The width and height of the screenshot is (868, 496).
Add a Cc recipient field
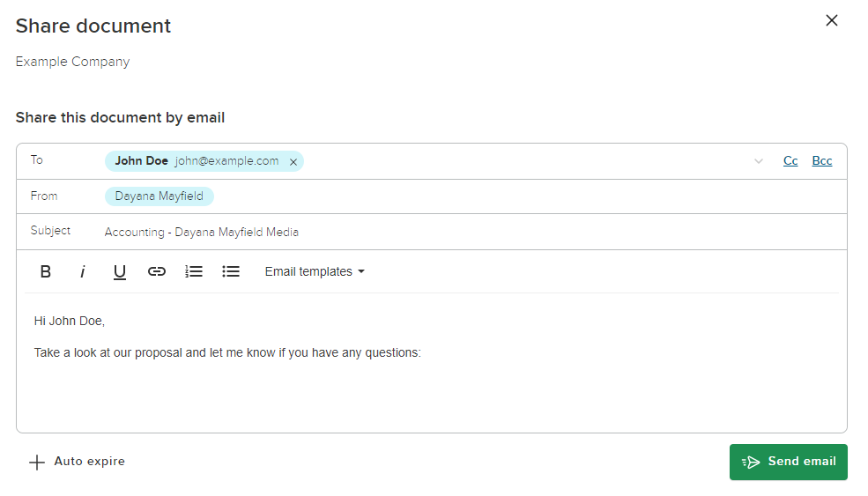[790, 161]
